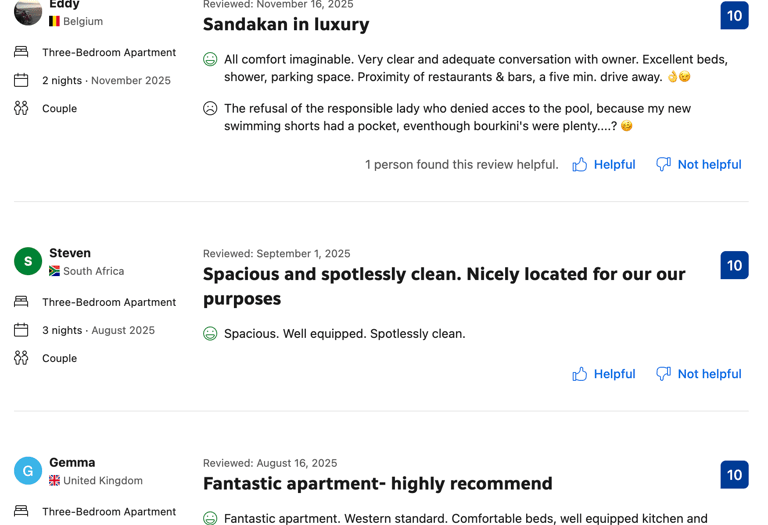Click the couple icon under Eddy's stay

(21, 108)
